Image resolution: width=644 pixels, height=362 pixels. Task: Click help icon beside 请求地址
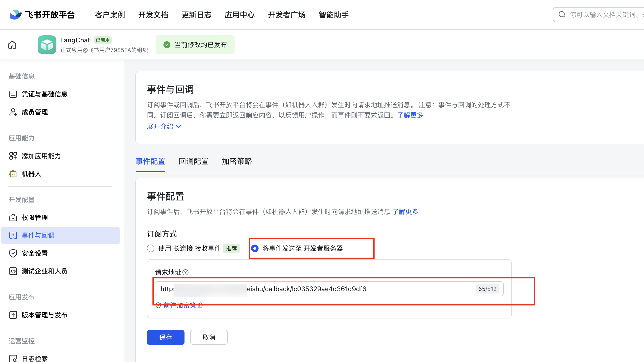(x=185, y=272)
